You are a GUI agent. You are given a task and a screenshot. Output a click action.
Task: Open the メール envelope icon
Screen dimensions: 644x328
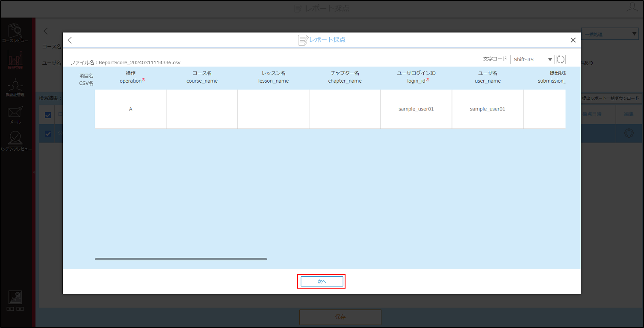pos(15,115)
